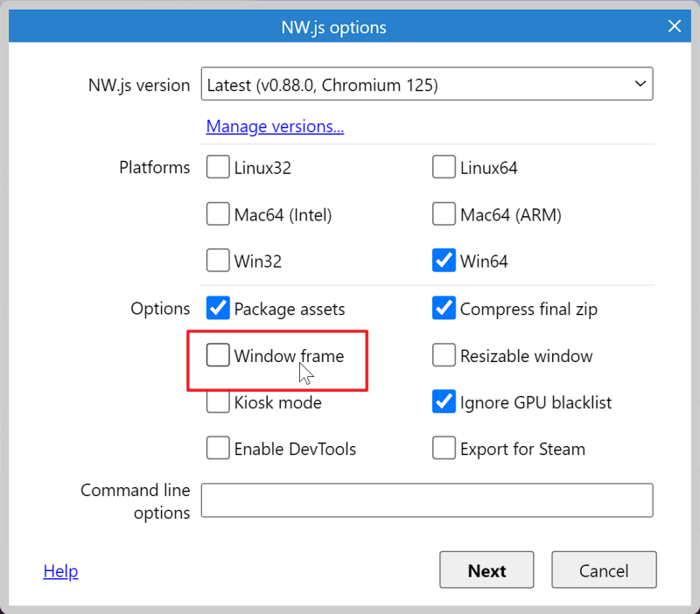Viewport: 700px width, 614px height.
Task: Enable the Resizable window option
Action: [x=444, y=355]
